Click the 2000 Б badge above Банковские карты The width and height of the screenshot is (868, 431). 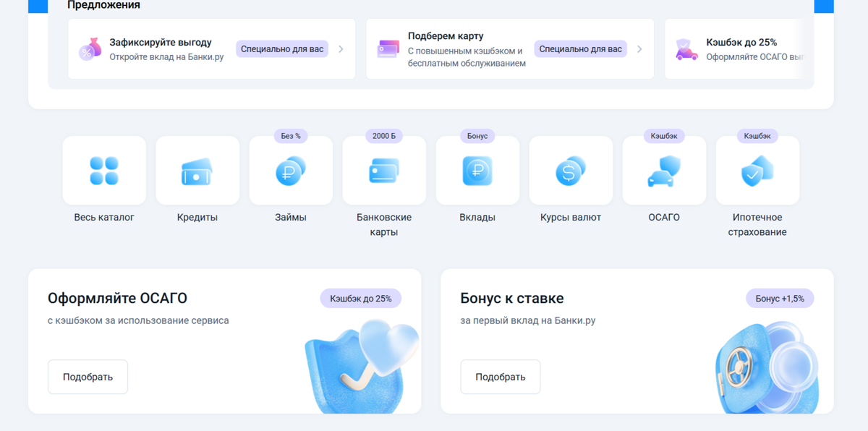(x=384, y=136)
